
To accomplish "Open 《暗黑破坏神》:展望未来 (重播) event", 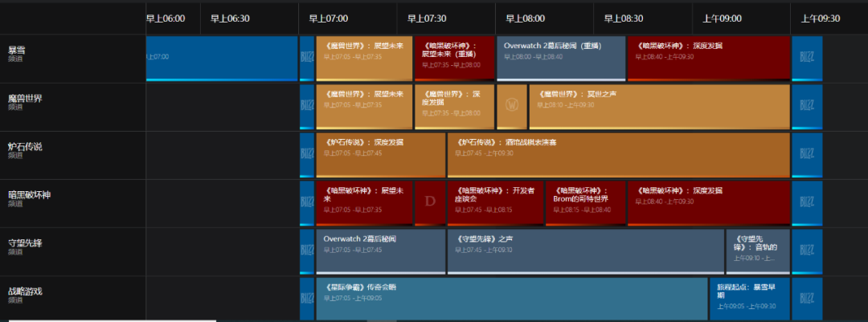I will (454, 59).
